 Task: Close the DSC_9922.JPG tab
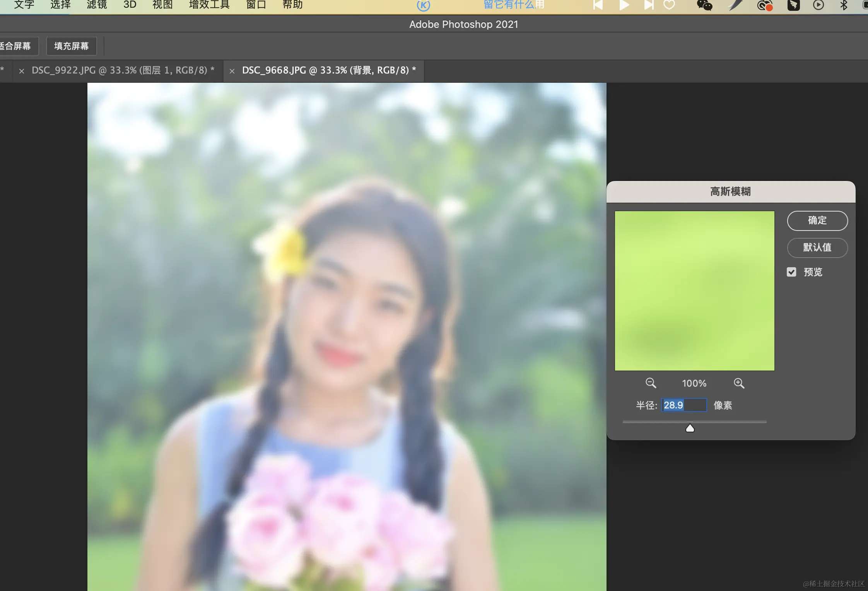(x=22, y=71)
